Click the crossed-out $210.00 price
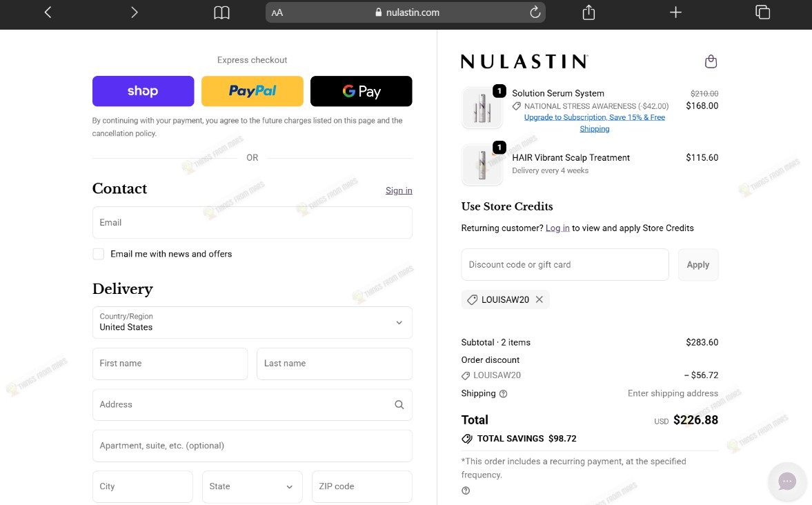This screenshot has width=812, height=505. (x=704, y=94)
